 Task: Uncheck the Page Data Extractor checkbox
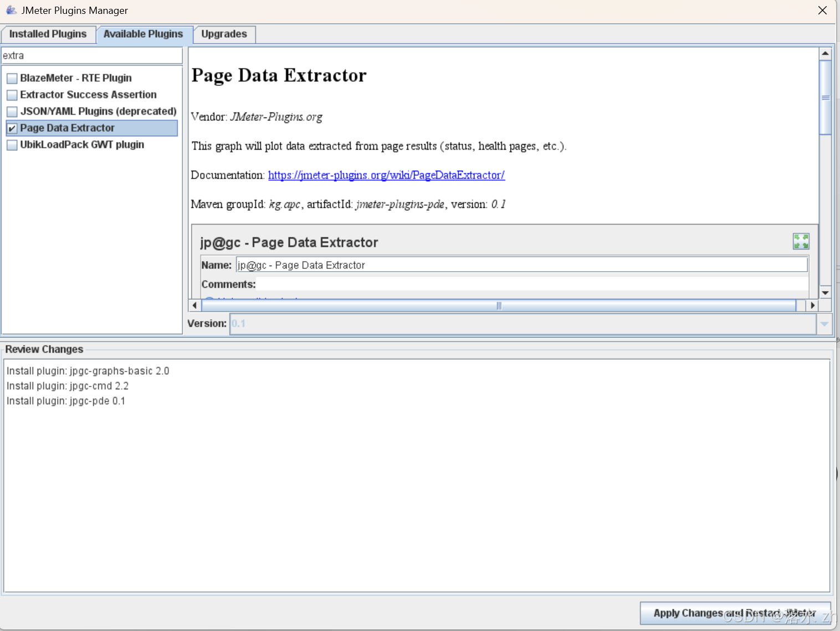tap(12, 128)
